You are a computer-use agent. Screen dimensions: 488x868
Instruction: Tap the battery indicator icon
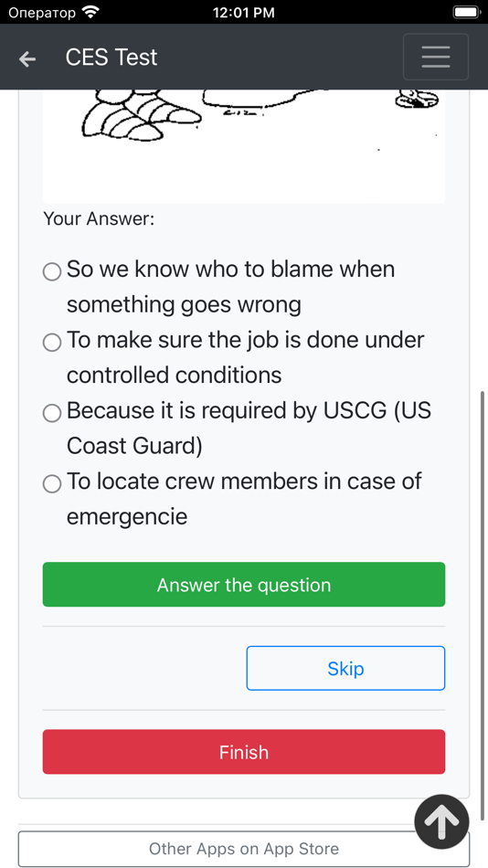coord(466,12)
